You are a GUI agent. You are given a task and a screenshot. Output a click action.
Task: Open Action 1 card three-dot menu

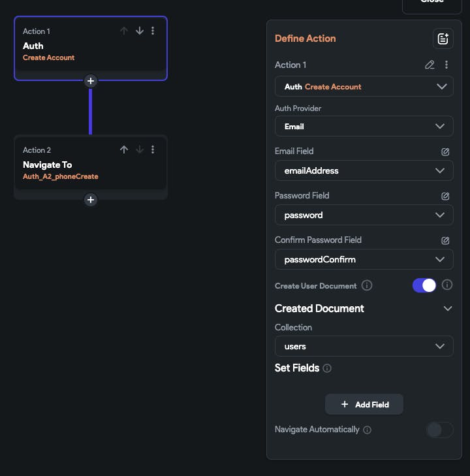(x=153, y=31)
